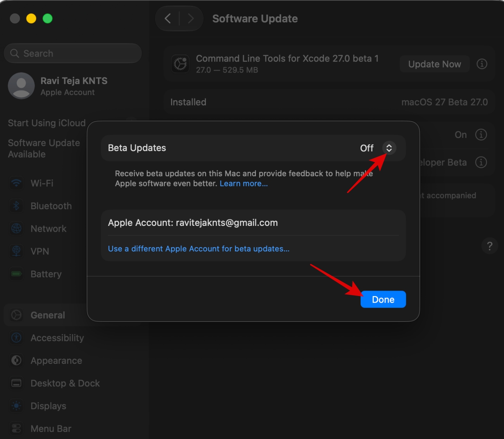Viewport: 504px width, 439px height.
Task: Click the Displays sun icon
Action: pos(16,406)
